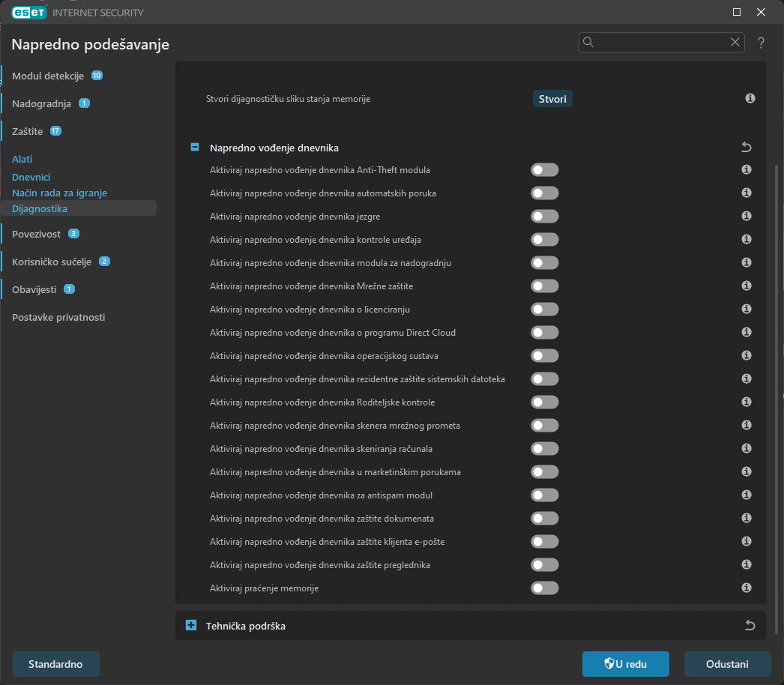This screenshot has width=784, height=685.
Task: Clear search box with X icon
Action: click(x=735, y=42)
